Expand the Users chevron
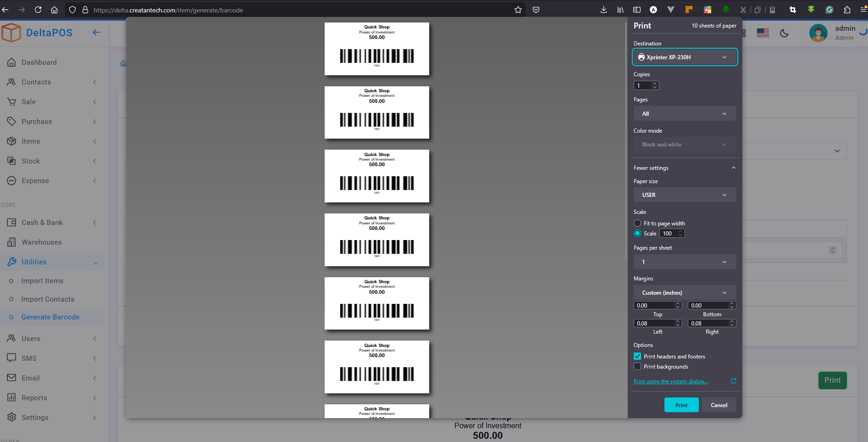This screenshot has height=442, width=868. (x=95, y=339)
